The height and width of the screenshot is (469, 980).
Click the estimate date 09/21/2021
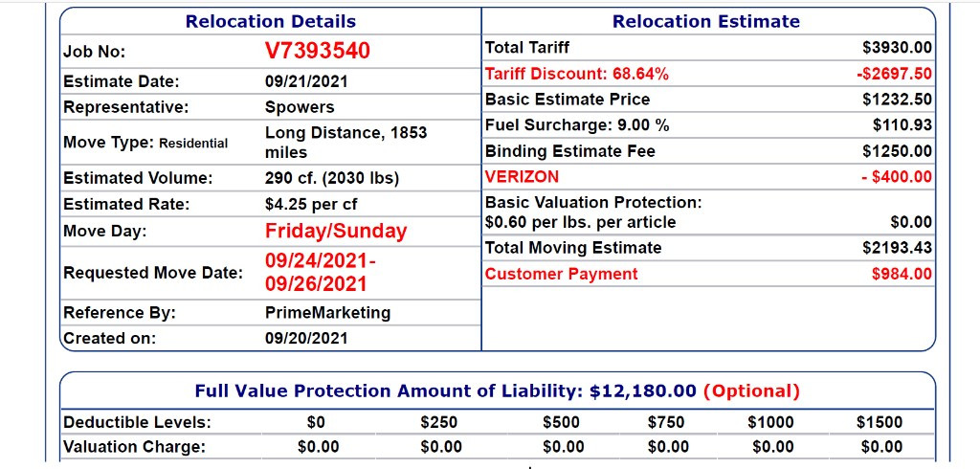click(x=306, y=81)
